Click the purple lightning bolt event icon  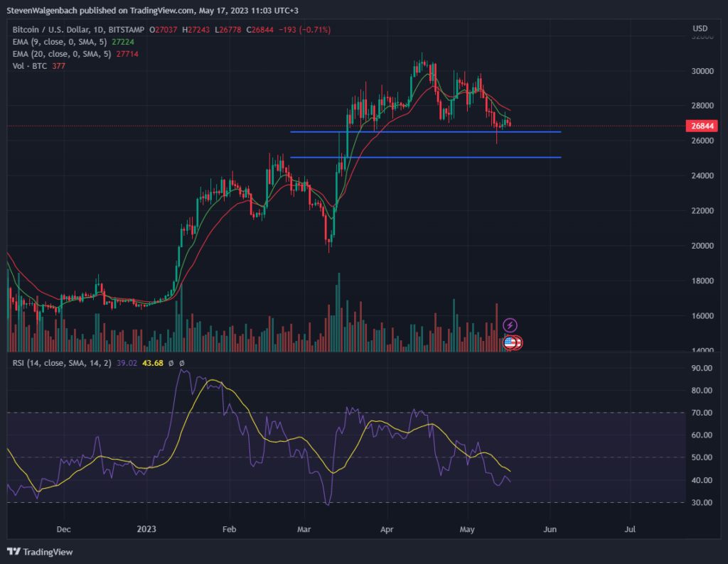(x=510, y=325)
